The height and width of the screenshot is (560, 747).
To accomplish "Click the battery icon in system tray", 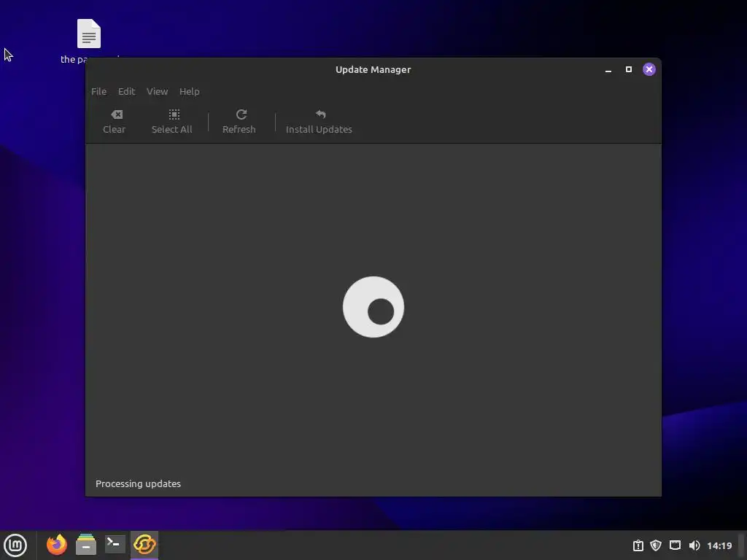I will (638, 545).
